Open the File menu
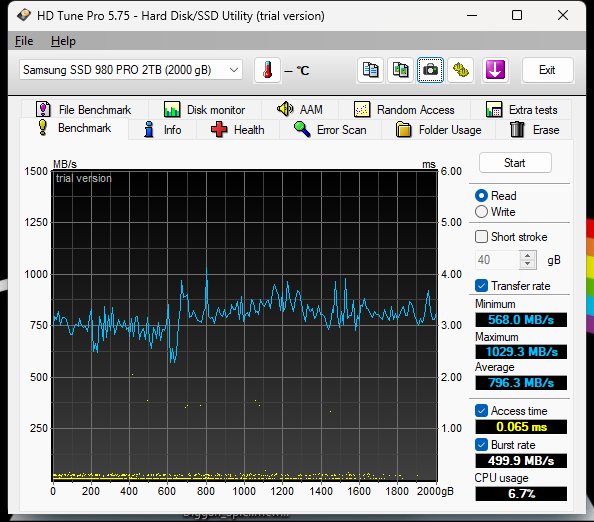Image resolution: width=594 pixels, height=522 pixels. point(24,41)
